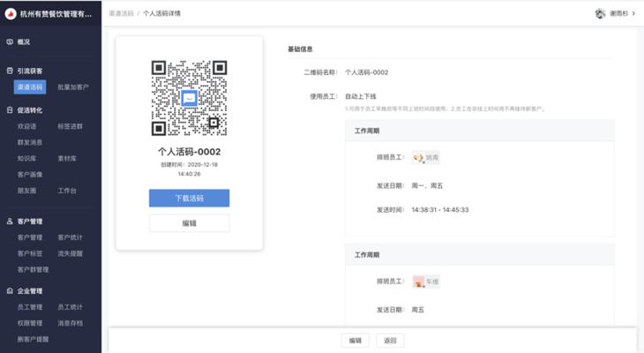644x353 pixels.
Task: Click the company name in sidebar header
Action: click(56, 14)
